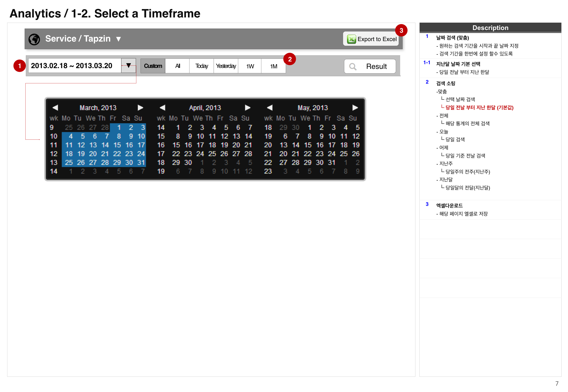The image size is (568, 392).
Task: Click the date range input field
Action: 75,66
